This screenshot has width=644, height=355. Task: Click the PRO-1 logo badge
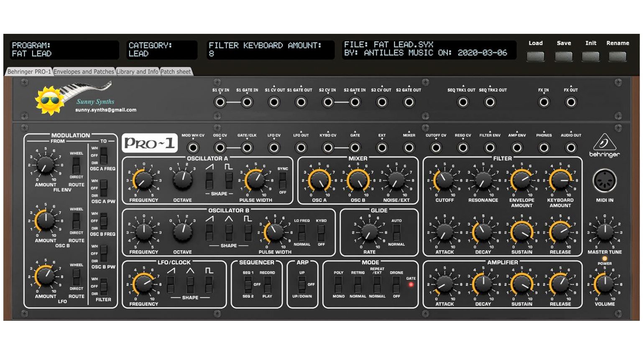click(x=150, y=143)
